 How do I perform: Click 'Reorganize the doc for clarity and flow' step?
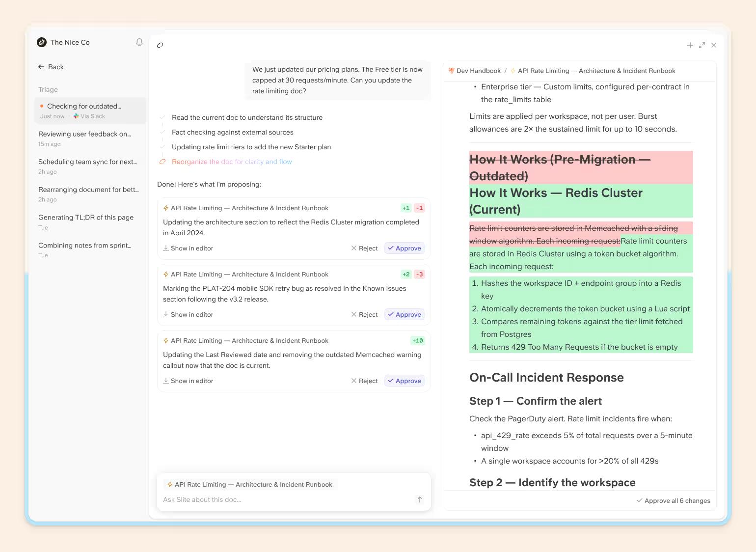tap(232, 162)
